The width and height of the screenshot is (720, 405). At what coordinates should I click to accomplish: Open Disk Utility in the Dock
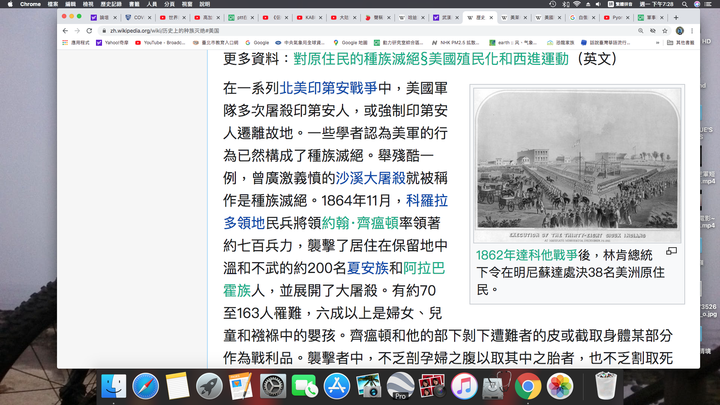(496, 386)
